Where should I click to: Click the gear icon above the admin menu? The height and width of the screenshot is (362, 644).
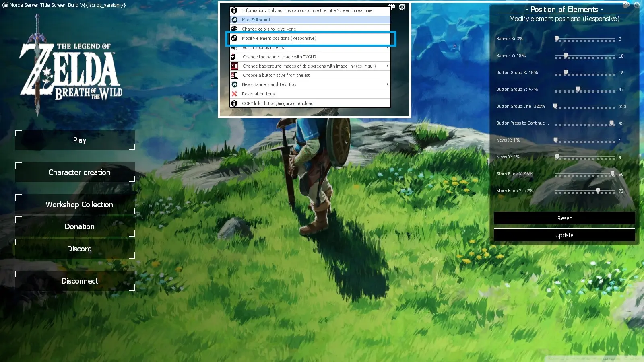point(402,7)
